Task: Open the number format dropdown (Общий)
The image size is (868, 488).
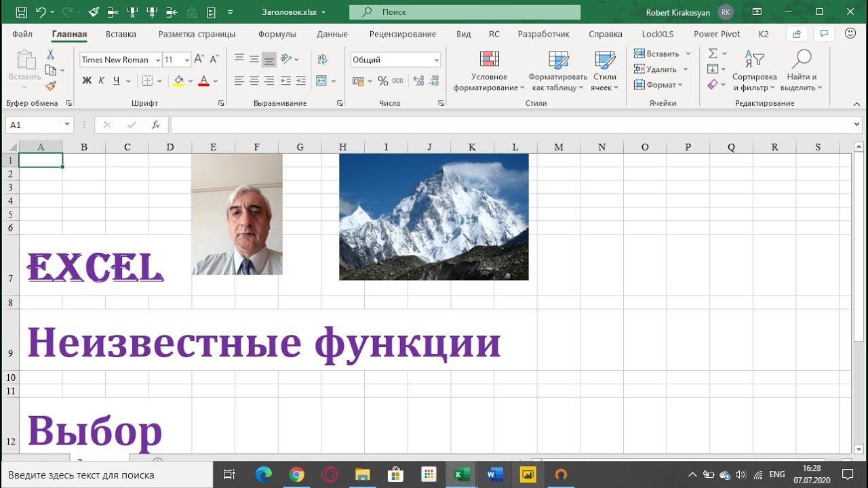Action: (436, 60)
